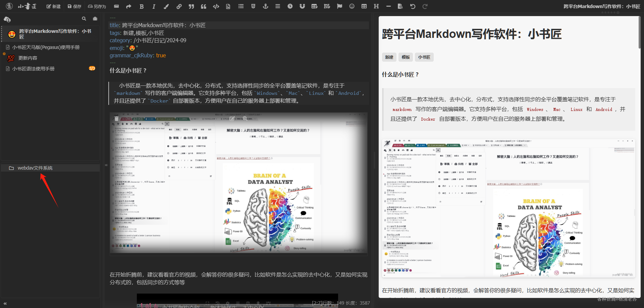Screen dimensions: 644x308
Task: Click the image edit icon
Action: (x=327, y=6)
